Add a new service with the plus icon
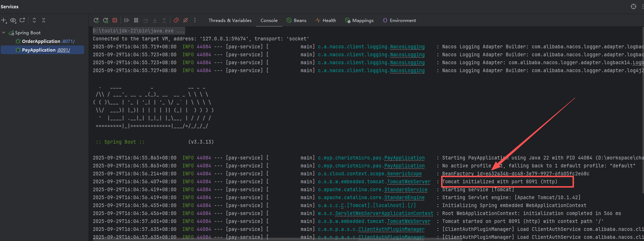Screen dimensions: 644x241 4,21
